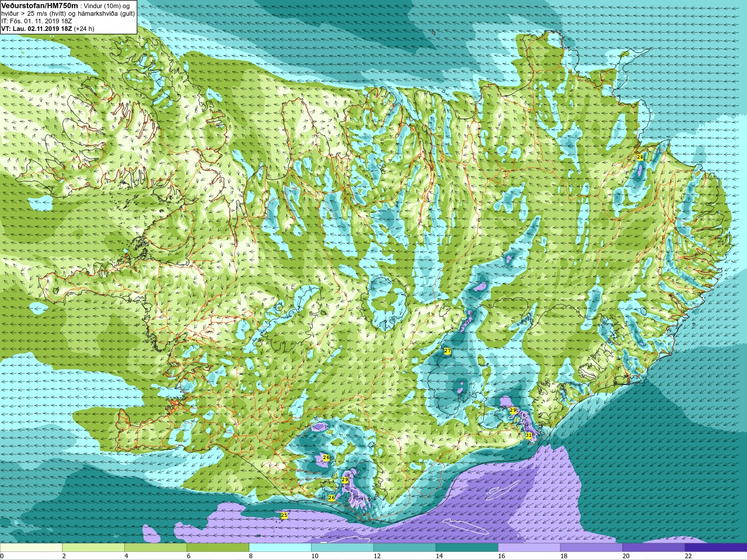
Task: Pick the 12–14 m/s teal legend swatch
Action: click(404, 548)
